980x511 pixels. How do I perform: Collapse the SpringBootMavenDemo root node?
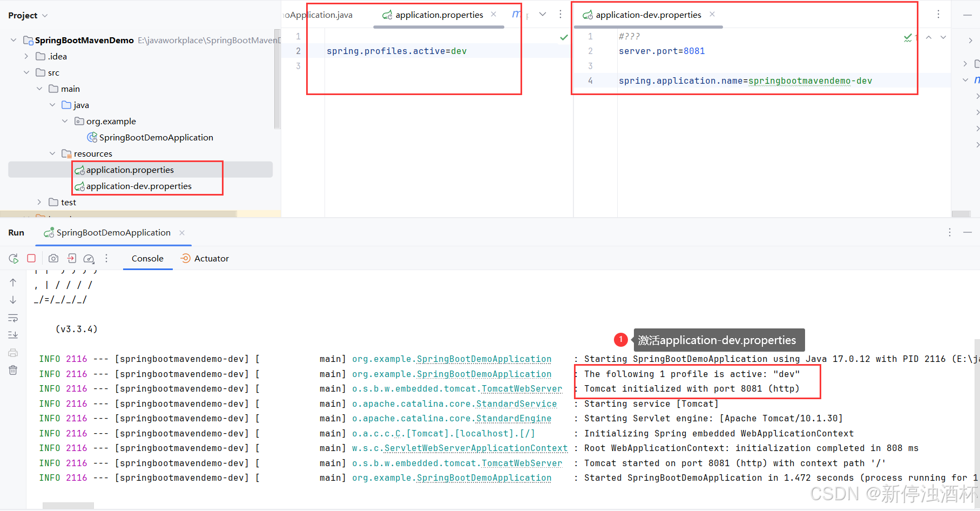click(13, 40)
